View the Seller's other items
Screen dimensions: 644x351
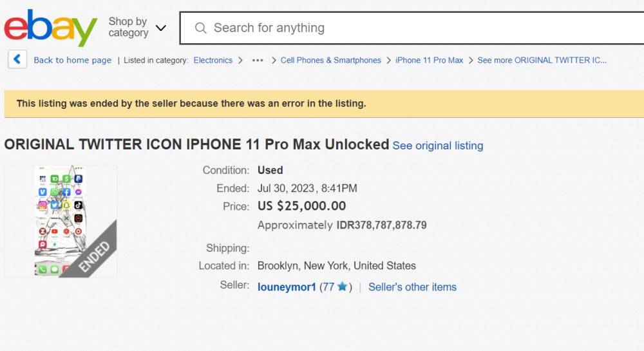412,287
